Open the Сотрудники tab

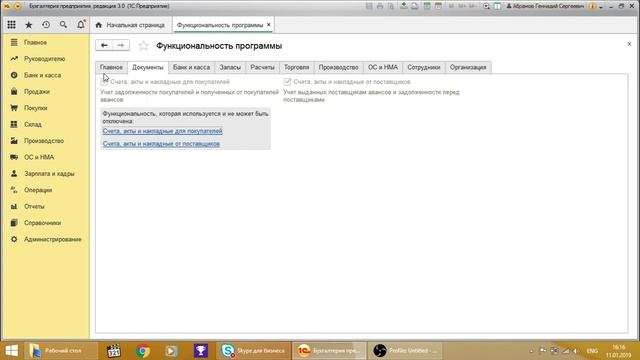(x=424, y=67)
